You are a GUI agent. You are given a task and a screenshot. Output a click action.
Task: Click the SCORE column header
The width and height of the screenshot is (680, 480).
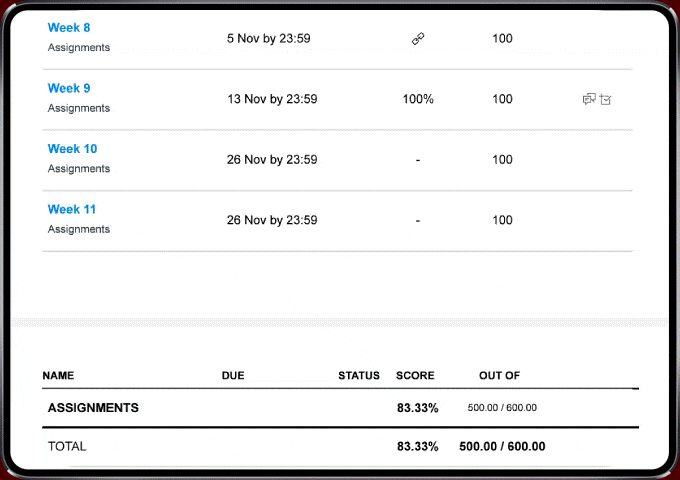[x=415, y=376]
